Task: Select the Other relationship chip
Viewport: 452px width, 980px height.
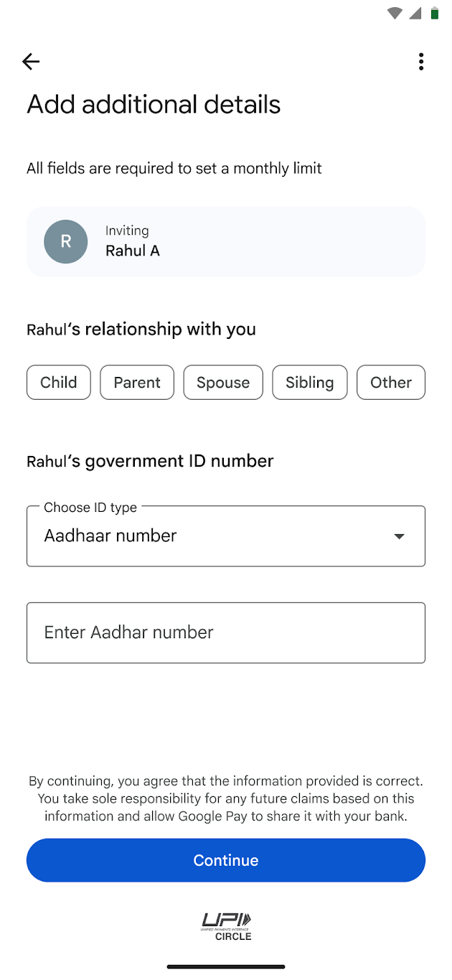Action: click(390, 382)
